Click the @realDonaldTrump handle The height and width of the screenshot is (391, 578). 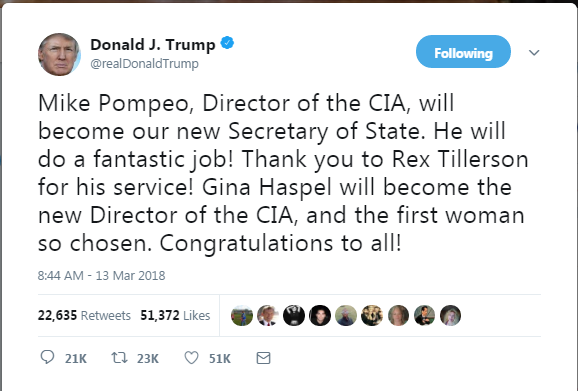pos(144,63)
